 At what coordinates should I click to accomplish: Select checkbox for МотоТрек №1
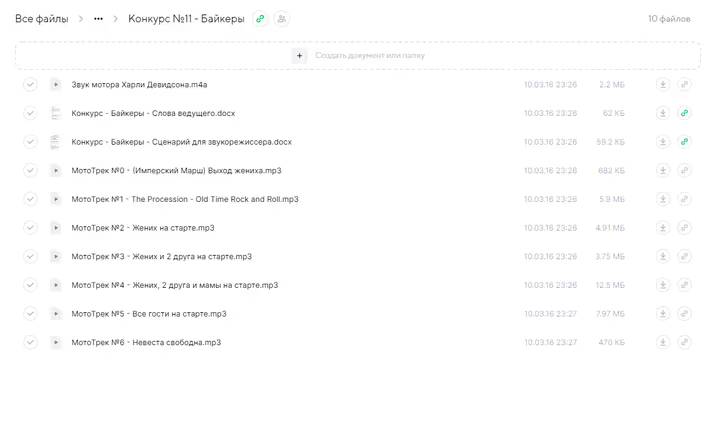click(30, 199)
